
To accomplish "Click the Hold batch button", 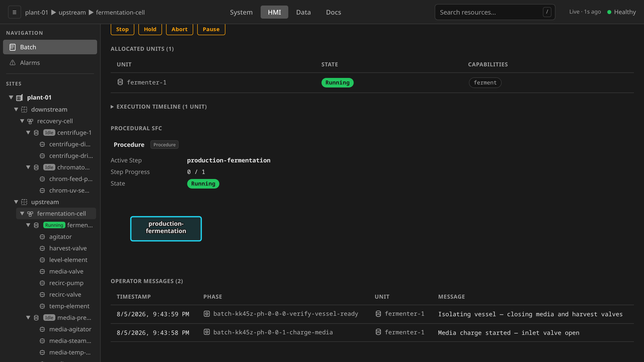I will point(150,29).
